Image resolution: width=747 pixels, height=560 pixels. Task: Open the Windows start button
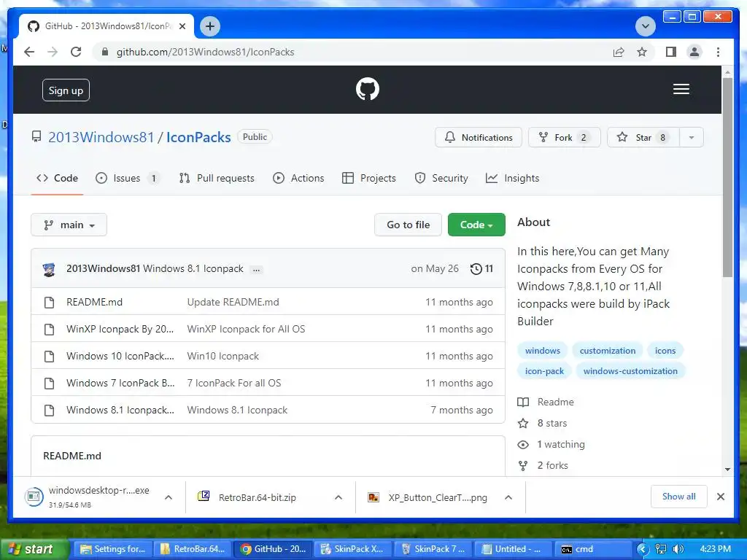point(34,549)
